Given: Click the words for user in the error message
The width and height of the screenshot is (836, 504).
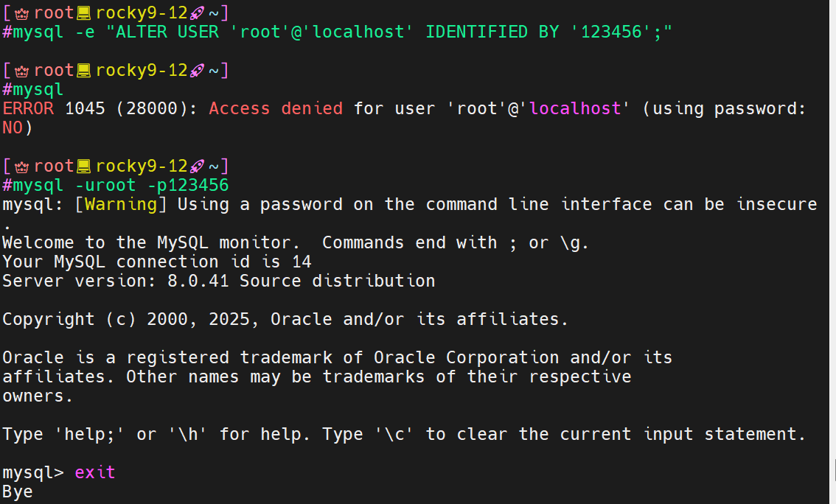Looking at the screenshot, I should click(394, 109).
